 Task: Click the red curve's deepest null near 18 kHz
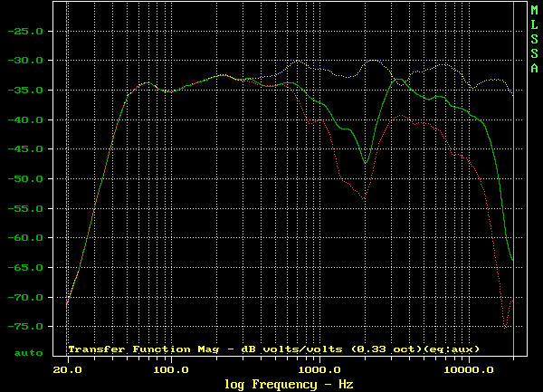point(508,324)
